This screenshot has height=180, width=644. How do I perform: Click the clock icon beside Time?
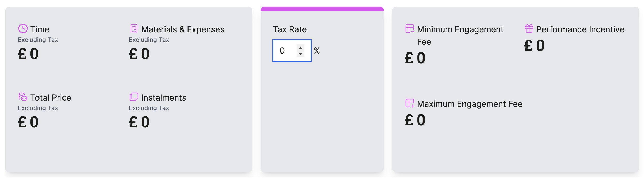pyautogui.click(x=23, y=29)
